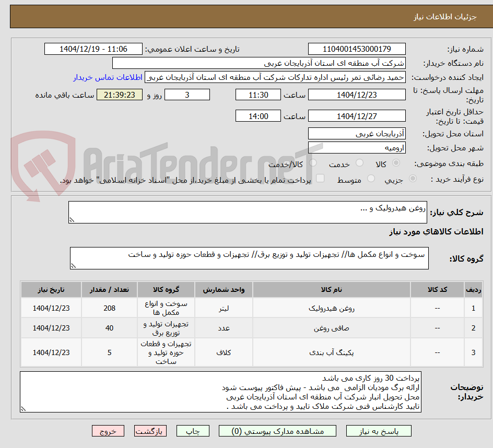493x448 pixels.
Task: Open مشاهده مدارک پیوستی (0) button
Action: tap(277, 431)
